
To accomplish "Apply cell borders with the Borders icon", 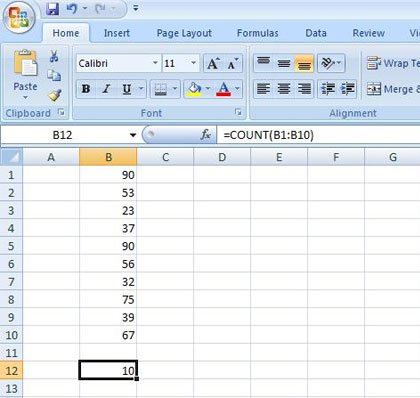I will [x=161, y=89].
